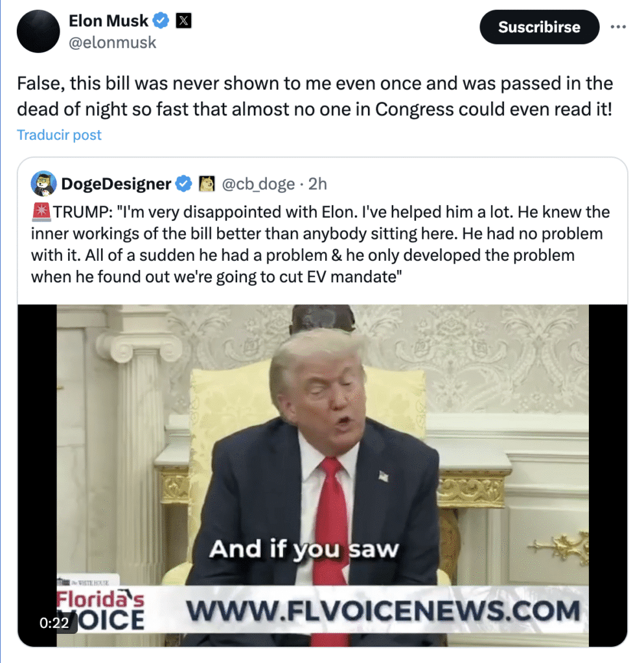
Task: Click the 2h timestamp of quoted post
Action: 317,184
